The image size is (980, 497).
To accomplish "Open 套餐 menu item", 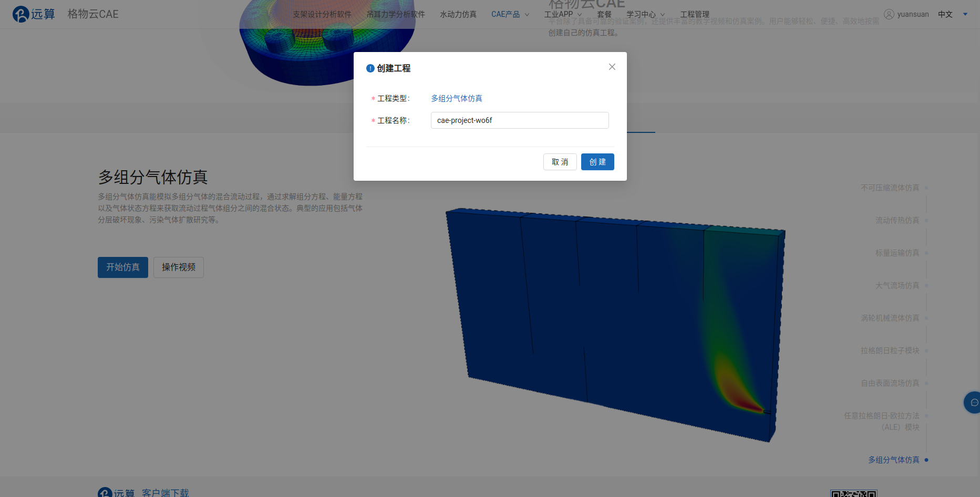I will [x=604, y=14].
